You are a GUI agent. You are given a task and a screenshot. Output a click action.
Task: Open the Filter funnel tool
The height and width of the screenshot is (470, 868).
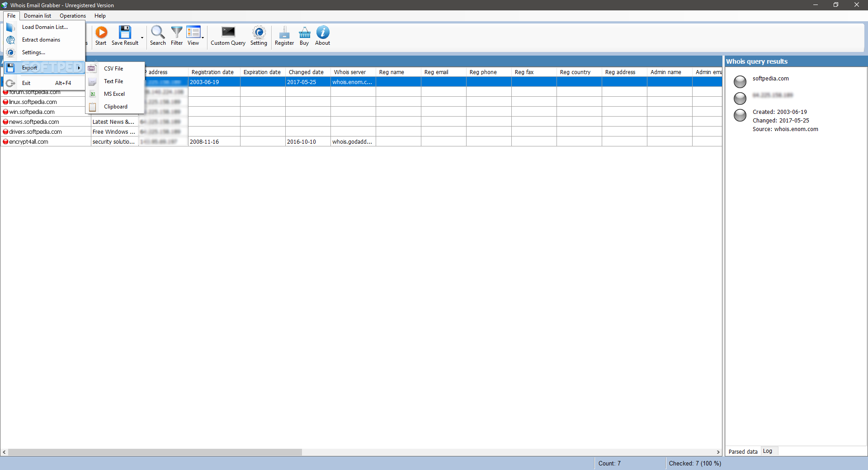tap(177, 32)
